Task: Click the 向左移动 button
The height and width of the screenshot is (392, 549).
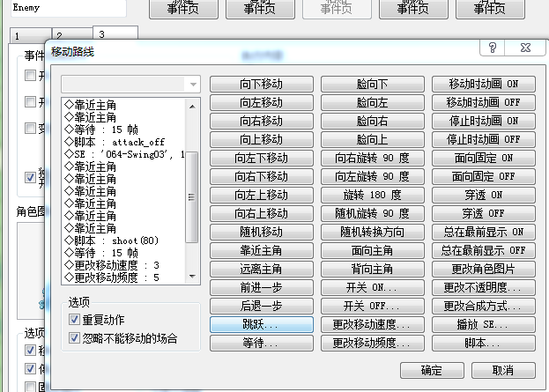Action: point(262,102)
